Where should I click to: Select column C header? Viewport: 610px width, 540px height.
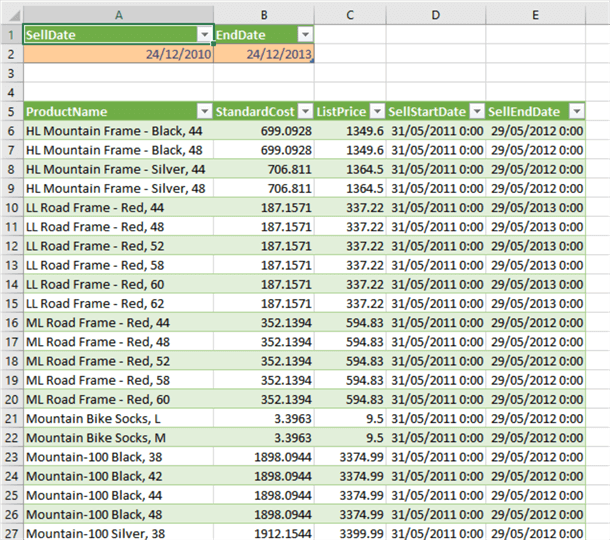pos(350,15)
